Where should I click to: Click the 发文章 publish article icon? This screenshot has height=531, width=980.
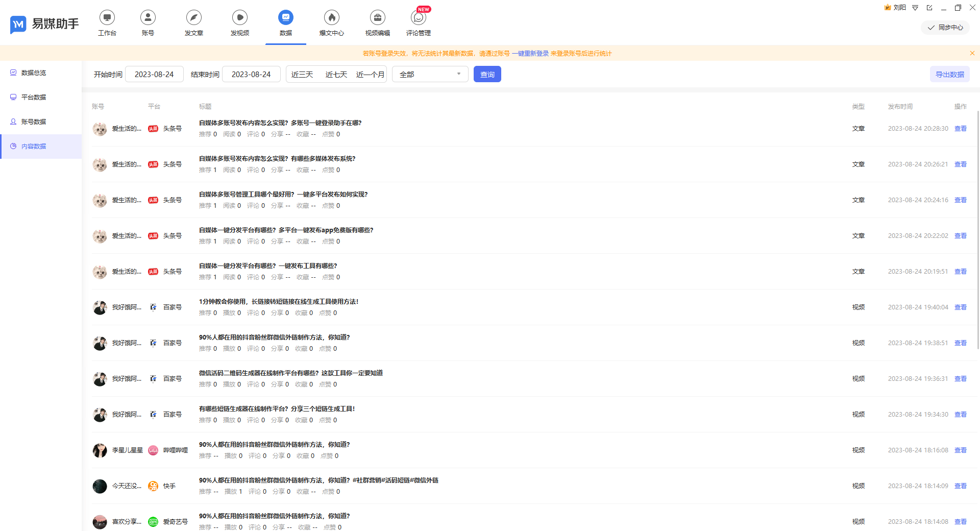194,18
